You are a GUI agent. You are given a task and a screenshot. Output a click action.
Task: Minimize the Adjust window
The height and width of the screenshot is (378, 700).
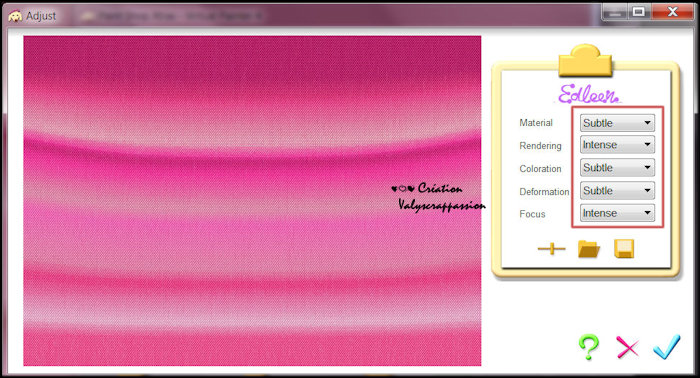(x=615, y=12)
